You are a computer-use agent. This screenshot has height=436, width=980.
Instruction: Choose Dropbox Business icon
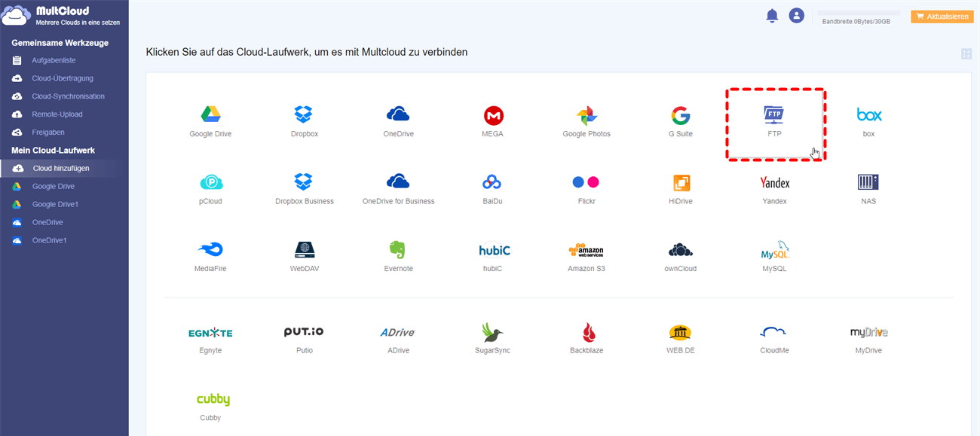pyautogui.click(x=303, y=181)
